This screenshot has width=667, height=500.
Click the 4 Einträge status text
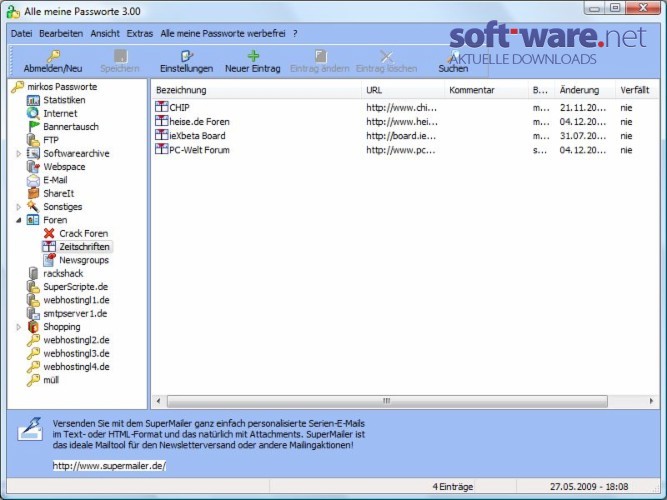pyautogui.click(x=453, y=487)
